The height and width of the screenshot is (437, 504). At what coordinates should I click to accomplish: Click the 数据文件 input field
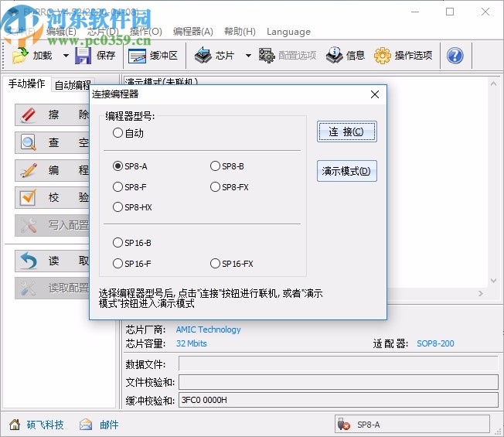(338, 364)
